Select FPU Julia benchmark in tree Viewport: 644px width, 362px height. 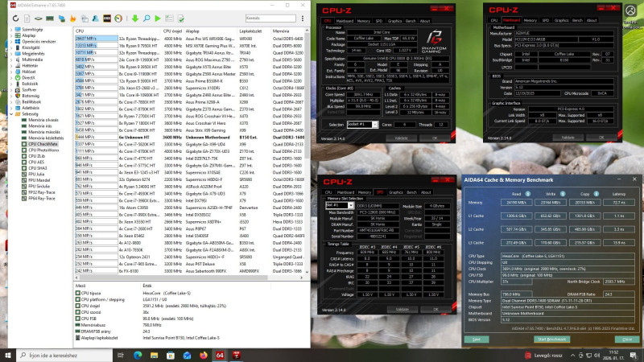33,174
